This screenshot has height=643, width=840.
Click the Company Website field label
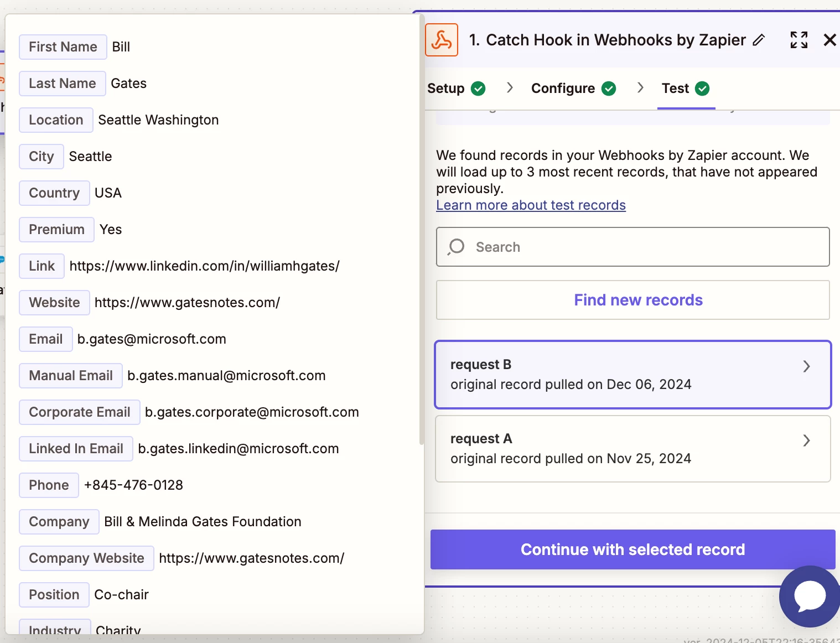click(x=87, y=558)
